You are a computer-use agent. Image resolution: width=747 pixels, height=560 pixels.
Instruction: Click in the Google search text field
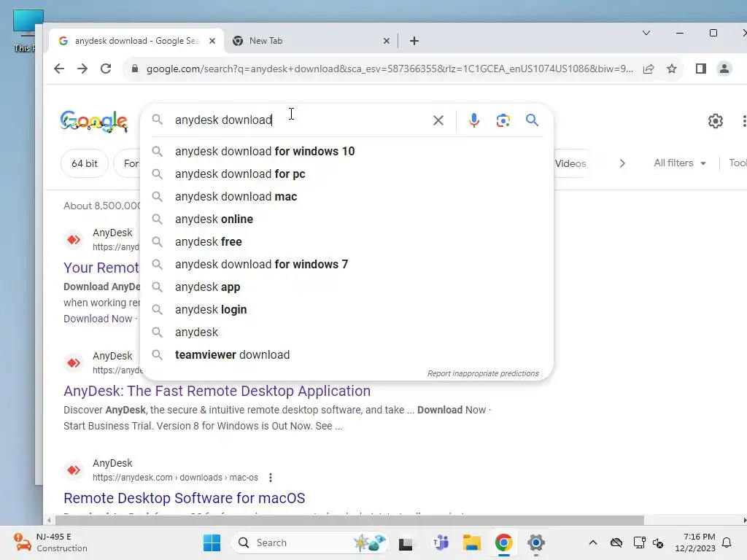(300, 120)
